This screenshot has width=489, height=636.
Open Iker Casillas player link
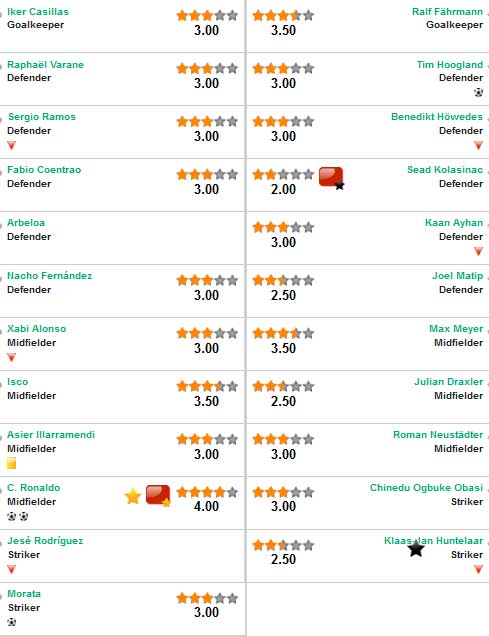38,12
